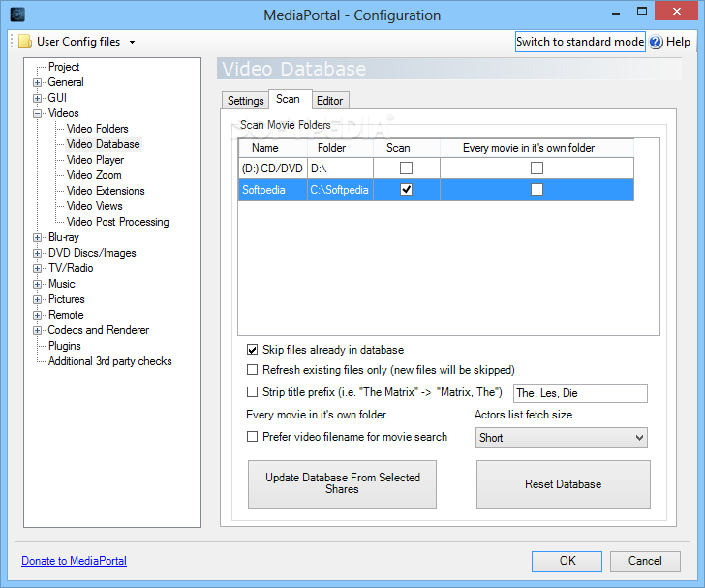This screenshot has width=705, height=588.
Task: Collapse the Videos tree node
Action: tap(38, 113)
